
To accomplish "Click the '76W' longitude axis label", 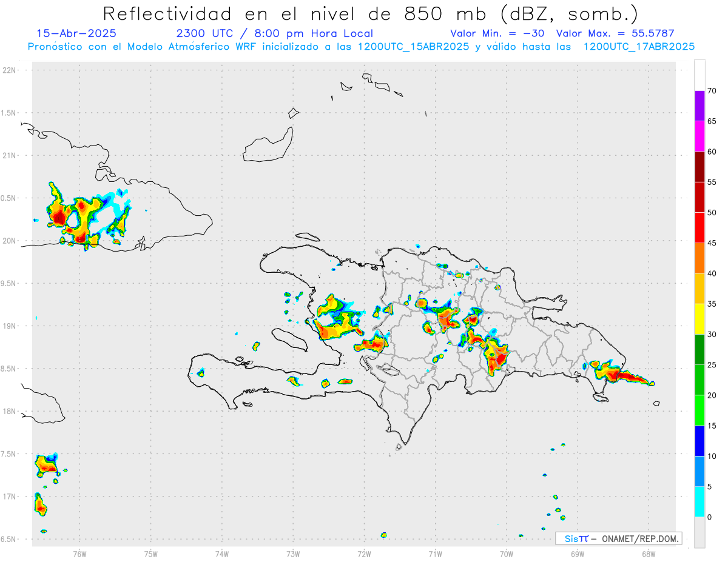I will coord(79,553).
